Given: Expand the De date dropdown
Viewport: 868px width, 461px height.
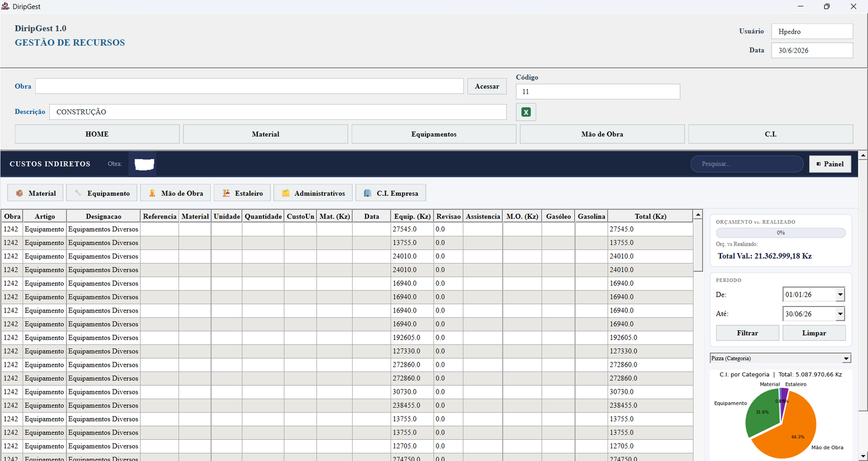Looking at the screenshot, I should point(840,294).
